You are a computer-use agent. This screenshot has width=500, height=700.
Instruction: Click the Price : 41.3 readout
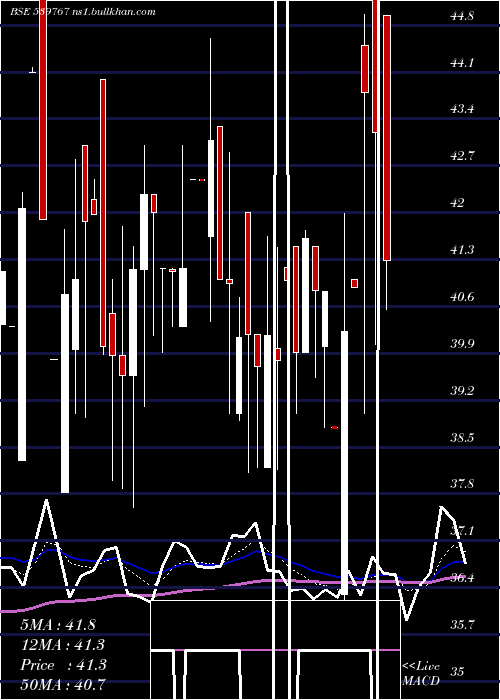pyautogui.click(x=63, y=665)
